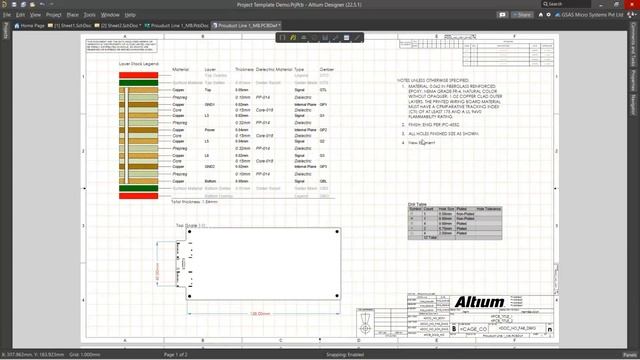This screenshot has height=360, width=640.
Task: Click GTL Gerber entry in stack table
Action: [x=323, y=90]
